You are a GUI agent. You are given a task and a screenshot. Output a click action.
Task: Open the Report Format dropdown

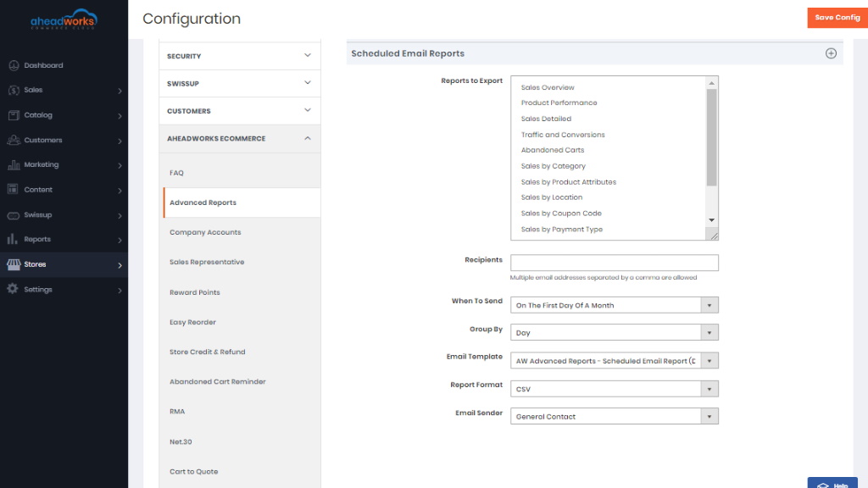[615, 389]
